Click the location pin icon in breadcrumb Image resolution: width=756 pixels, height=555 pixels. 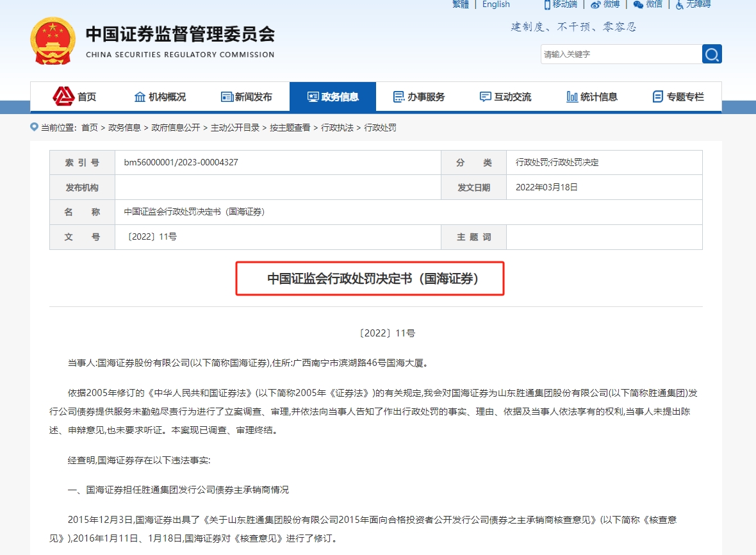point(34,127)
